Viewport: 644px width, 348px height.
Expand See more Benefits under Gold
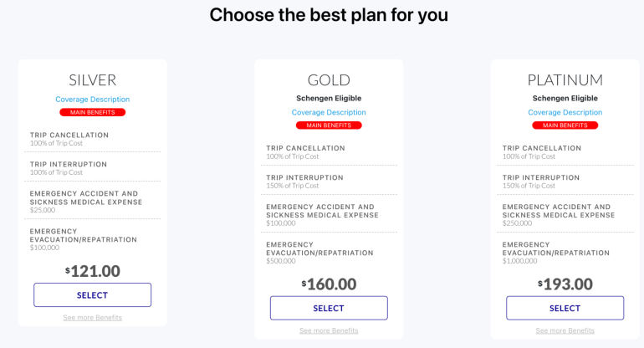pyautogui.click(x=329, y=330)
